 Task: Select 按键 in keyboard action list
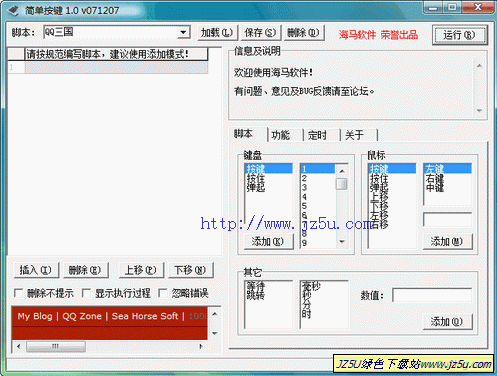(269, 169)
